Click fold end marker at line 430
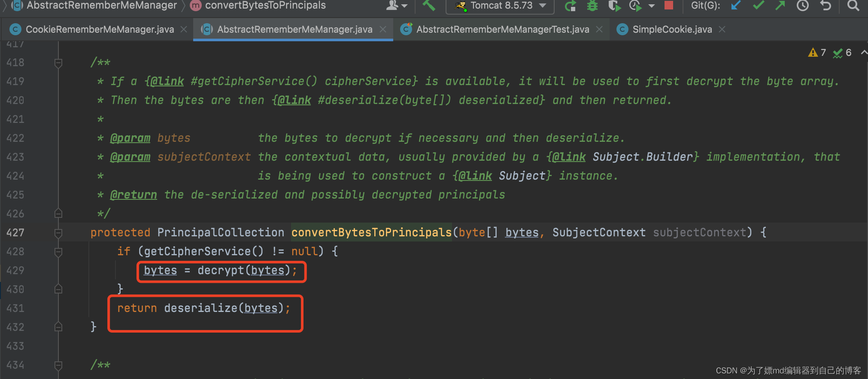Viewport: 868px width, 379px height. point(58,289)
